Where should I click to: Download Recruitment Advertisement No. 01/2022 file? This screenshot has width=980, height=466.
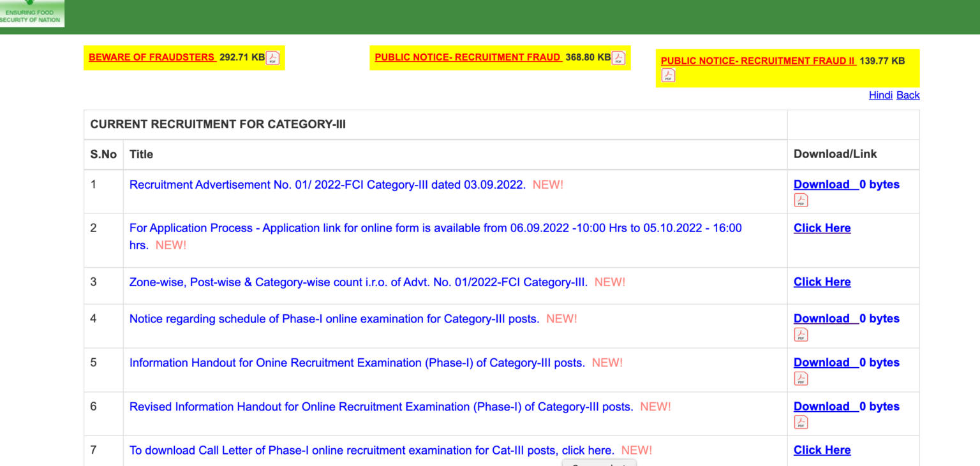(826, 184)
